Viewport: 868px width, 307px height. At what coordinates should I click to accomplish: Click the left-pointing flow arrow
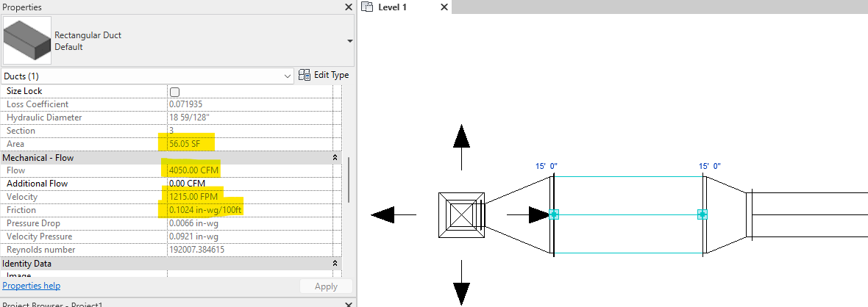pyautogui.click(x=393, y=214)
